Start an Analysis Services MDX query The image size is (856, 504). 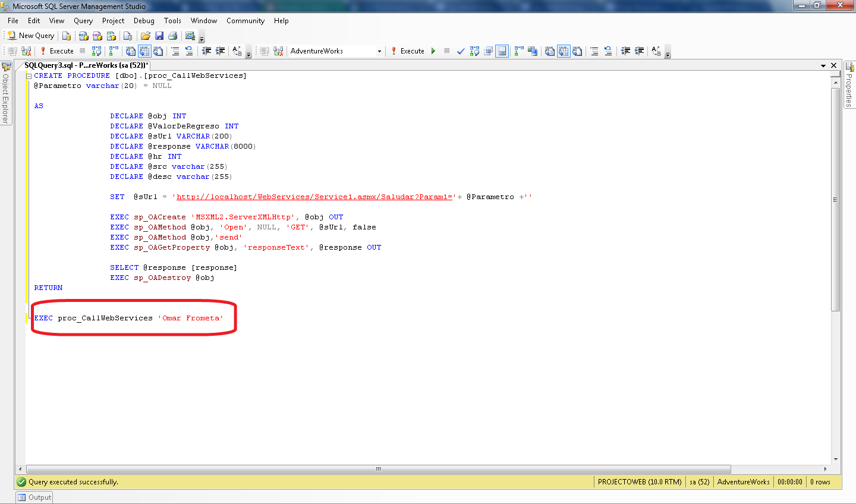point(83,36)
